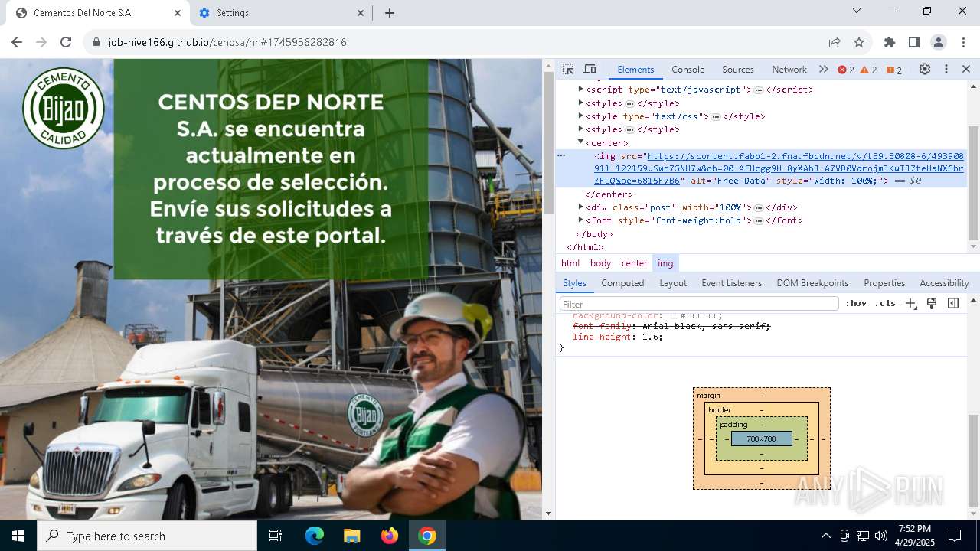Collapse the center node

pyautogui.click(x=581, y=142)
